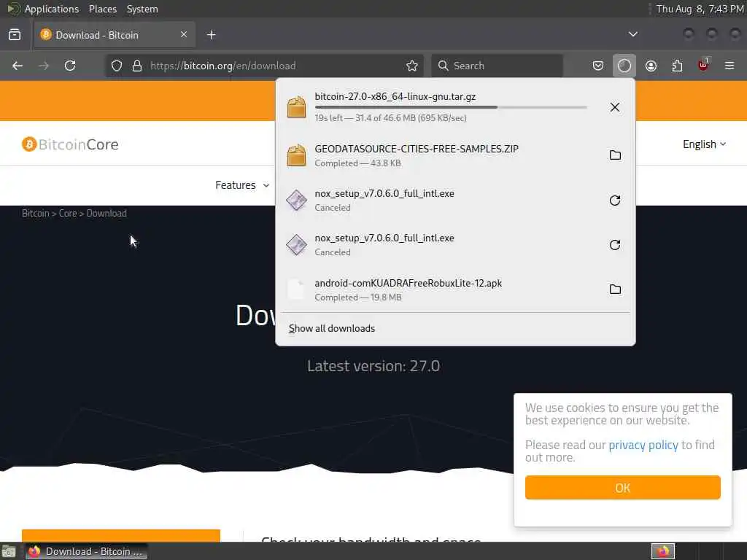Close the Download - Bitcoin tab
Screen dimensions: 747x560
[x=183, y=34]
